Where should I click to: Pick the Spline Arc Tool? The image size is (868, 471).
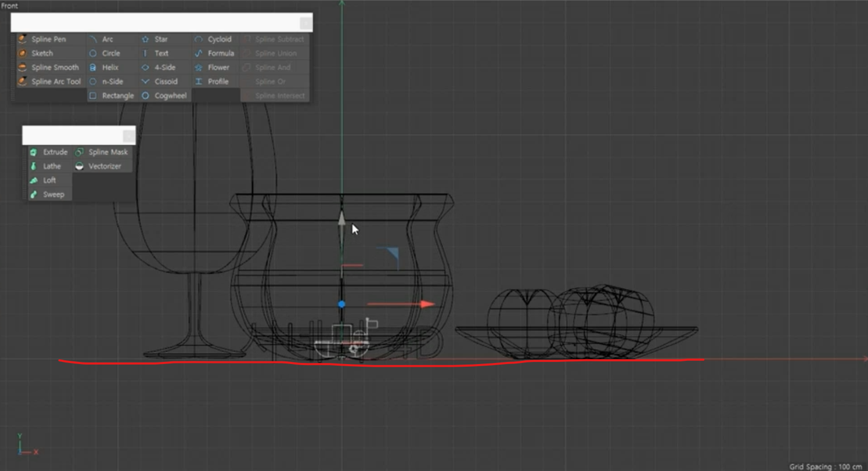tap(50, 81)
